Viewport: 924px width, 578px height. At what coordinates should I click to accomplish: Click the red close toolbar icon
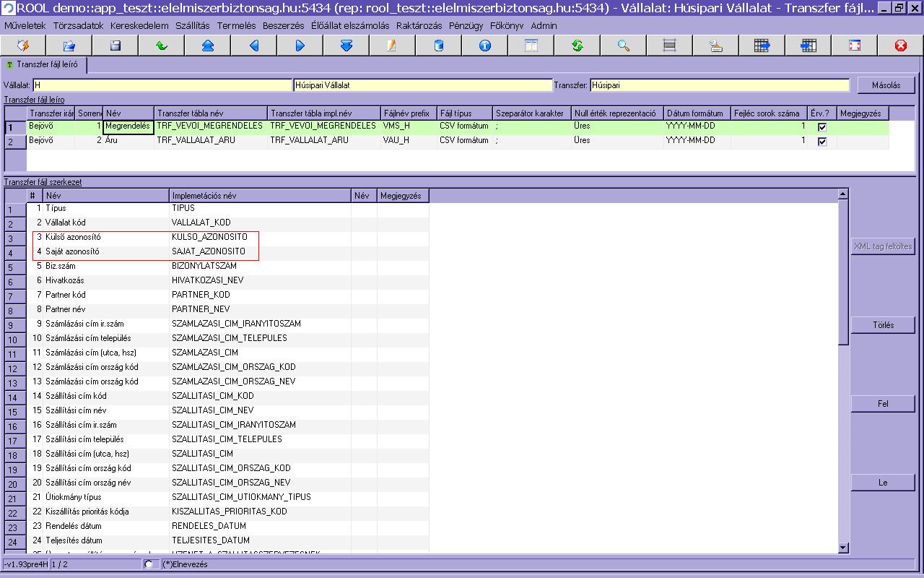tap(900, 46)
